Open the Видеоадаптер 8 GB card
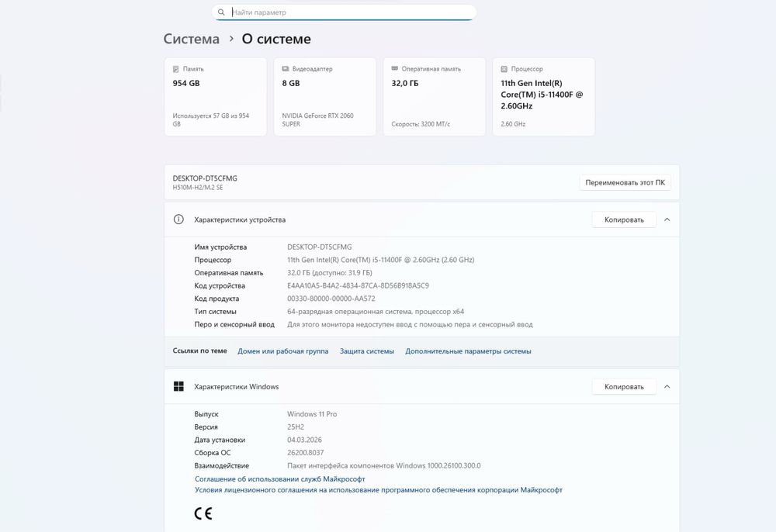 pos(324,96)
